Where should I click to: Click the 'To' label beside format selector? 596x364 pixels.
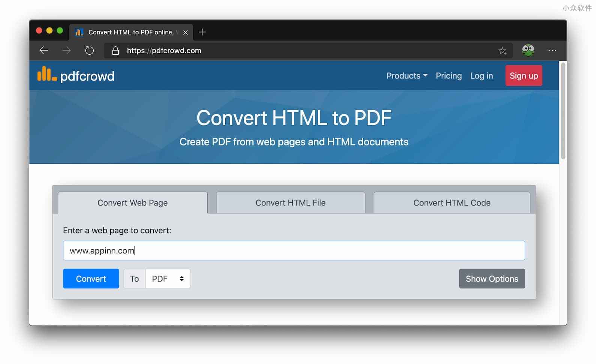pyautogui.click(x=135, y=279)
